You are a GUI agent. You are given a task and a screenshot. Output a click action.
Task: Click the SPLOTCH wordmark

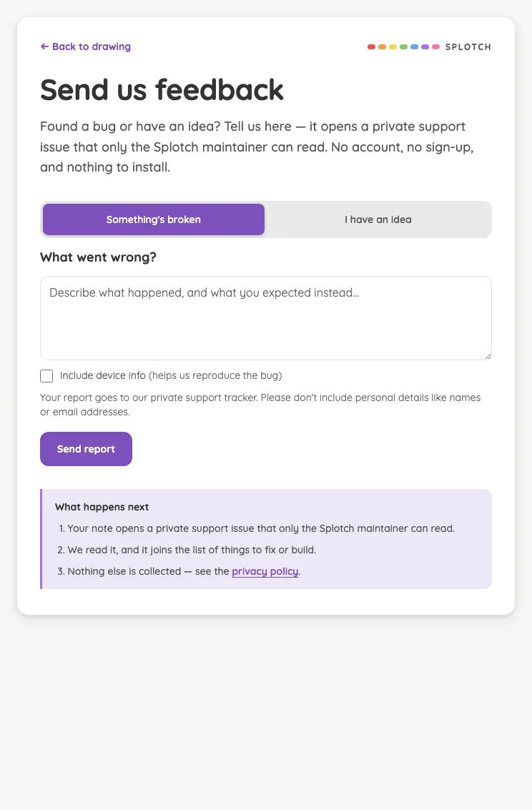coord(468,47)
